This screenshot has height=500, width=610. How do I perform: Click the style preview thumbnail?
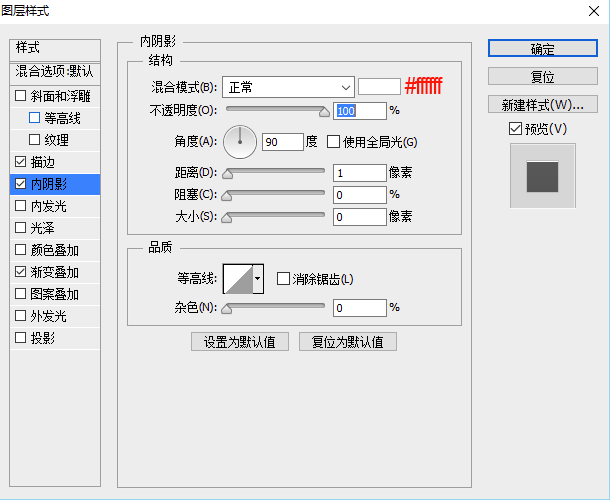pyautogui.click(x=543, y=175)
